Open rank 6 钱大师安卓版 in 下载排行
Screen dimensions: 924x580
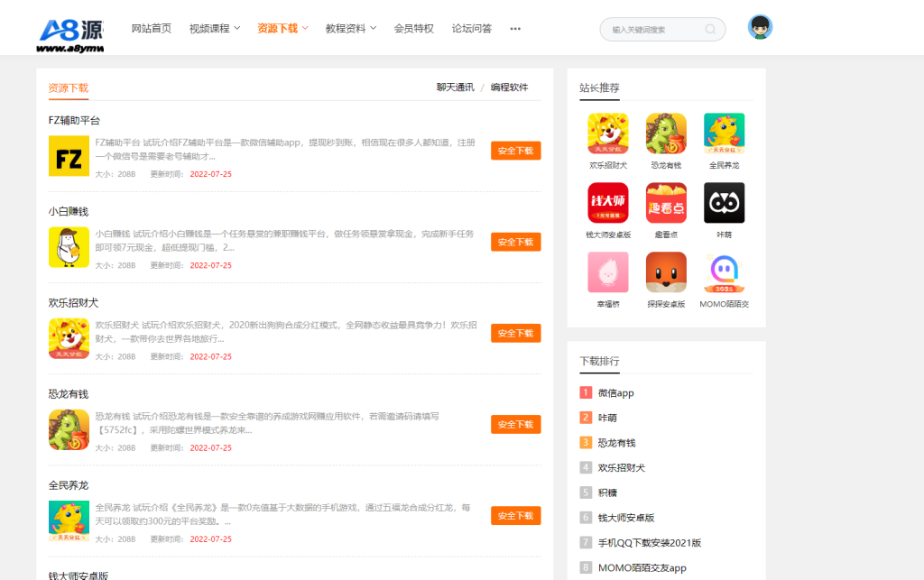pos(626,518)
